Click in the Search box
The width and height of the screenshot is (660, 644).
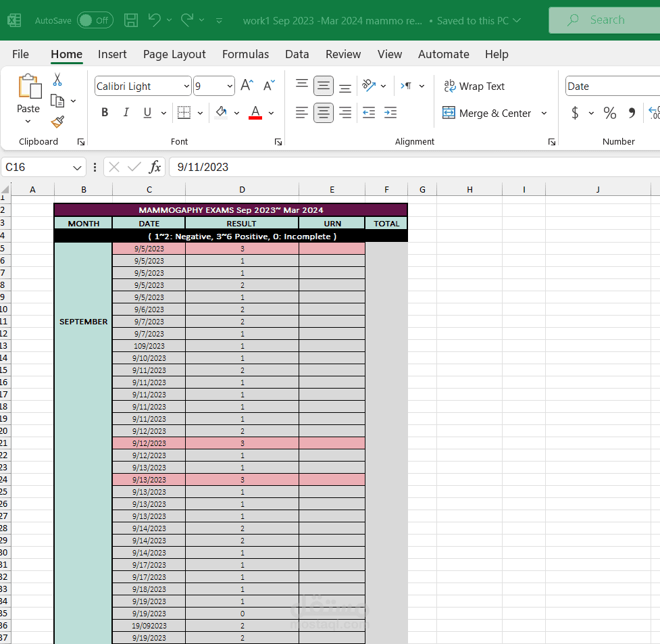click(606, 20)
